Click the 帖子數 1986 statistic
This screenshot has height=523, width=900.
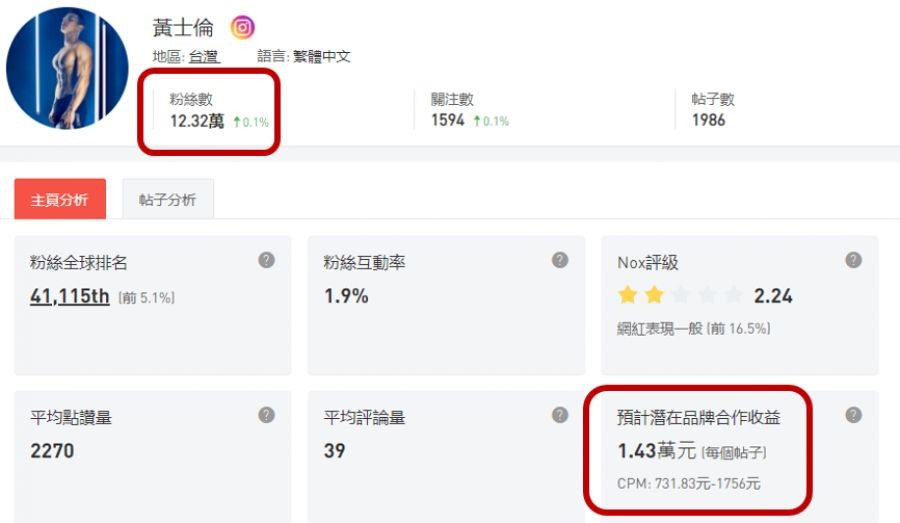coord(709,121)
